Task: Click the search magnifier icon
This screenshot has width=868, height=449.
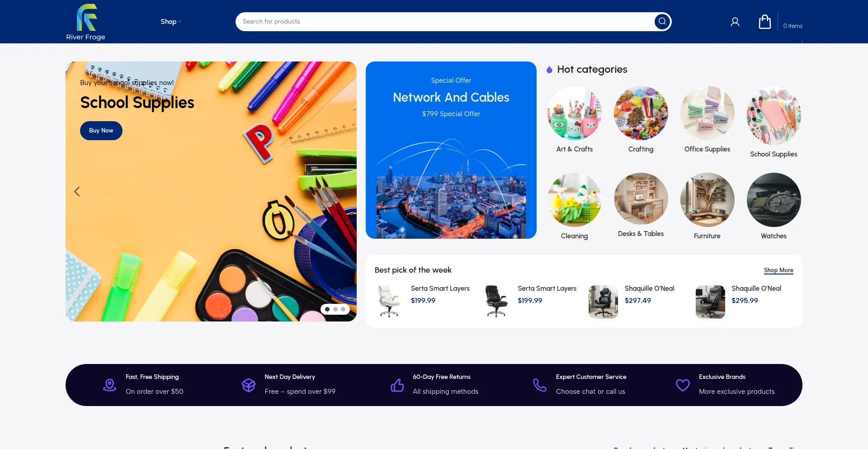Action: click(x=662, y=21)
